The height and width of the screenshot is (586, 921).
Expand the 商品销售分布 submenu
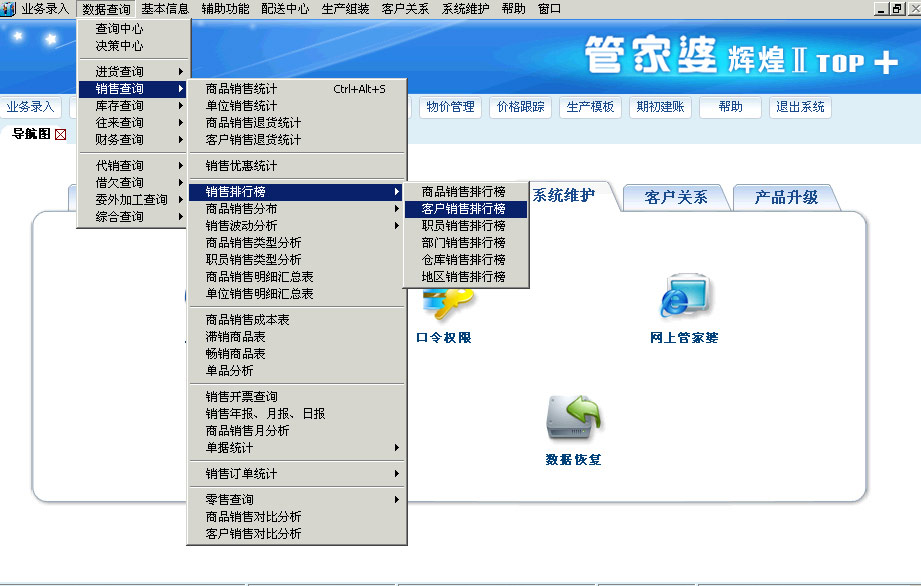point(297,208)
